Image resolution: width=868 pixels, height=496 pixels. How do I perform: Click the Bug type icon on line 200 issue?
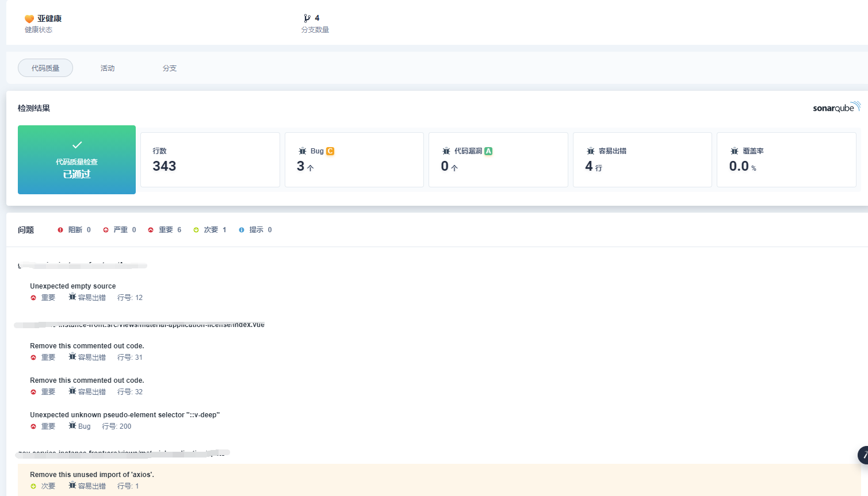tap(72, 426)
